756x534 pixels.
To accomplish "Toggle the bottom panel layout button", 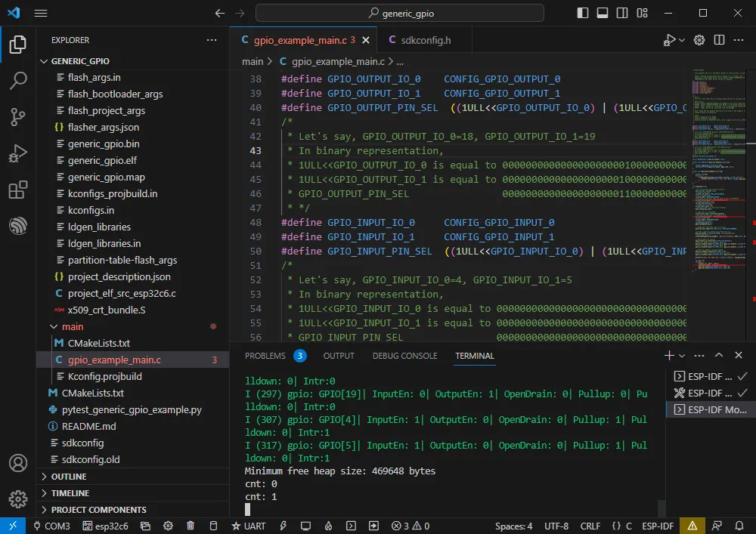I will pyautogui.click(x=602, y=13).
